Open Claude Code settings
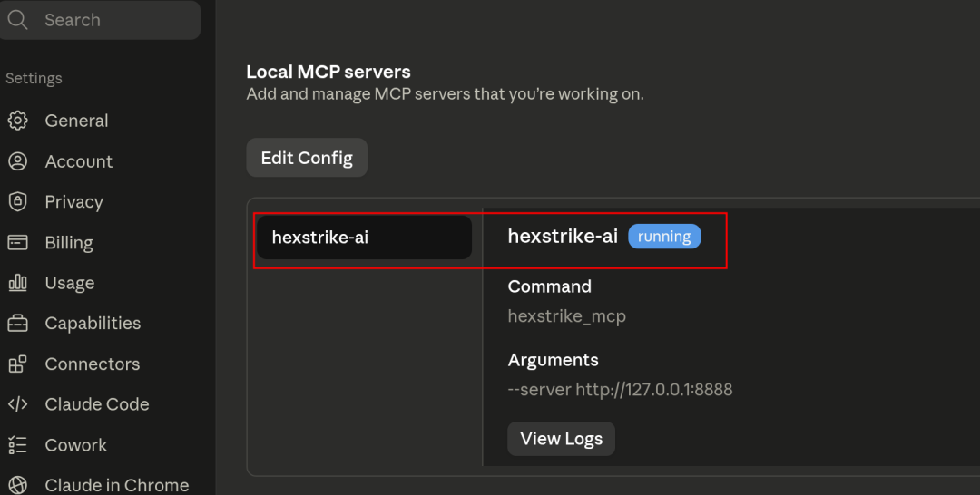The width and height of the screenshot is (980, 495). coord(97,403)
